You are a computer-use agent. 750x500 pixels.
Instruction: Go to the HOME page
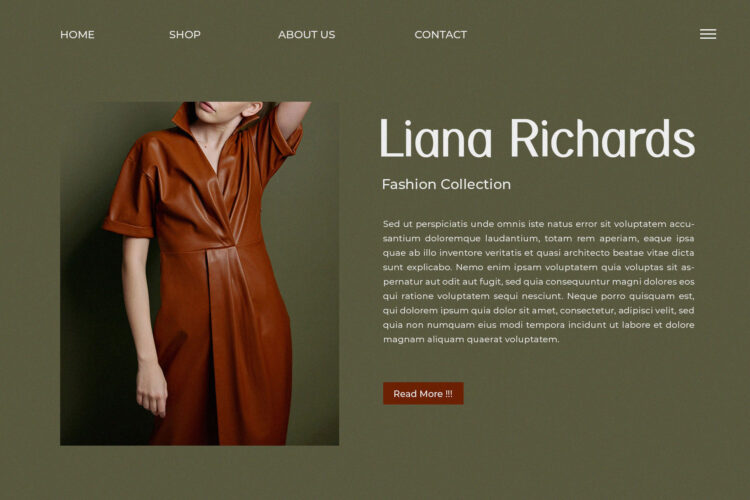pos(77,34)
